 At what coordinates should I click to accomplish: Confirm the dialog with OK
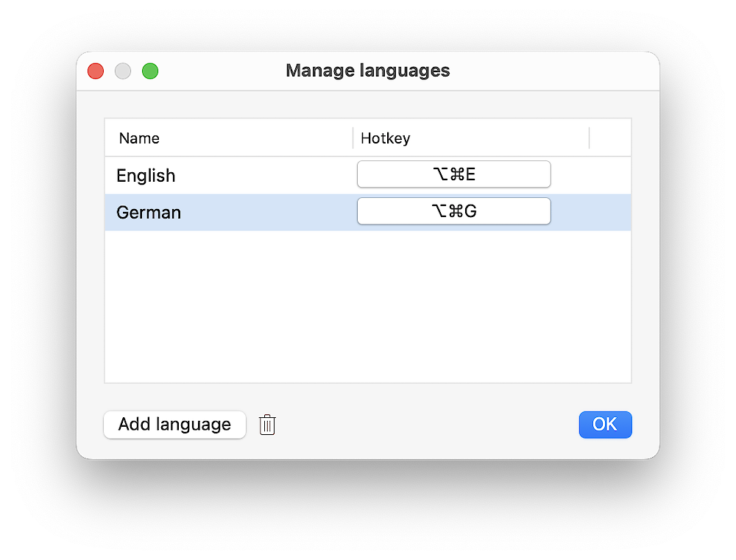(605, 425)
